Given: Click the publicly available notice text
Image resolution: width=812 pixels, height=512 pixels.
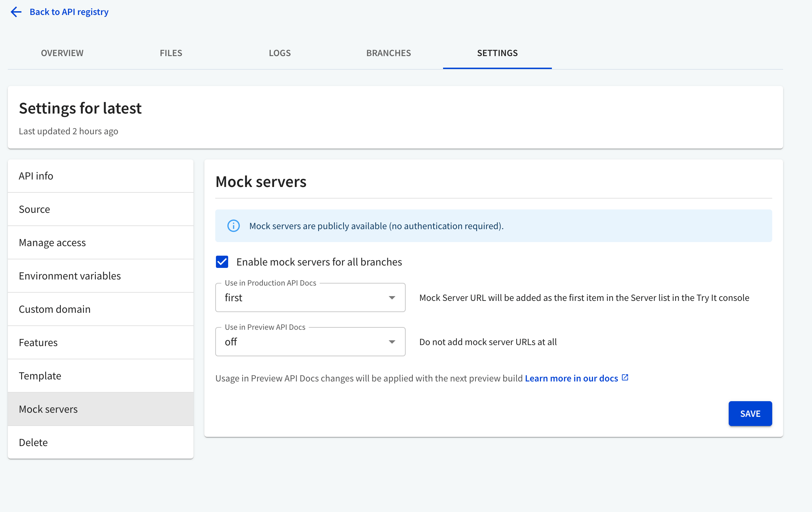Looking at the screenshot, I should 376,226.
